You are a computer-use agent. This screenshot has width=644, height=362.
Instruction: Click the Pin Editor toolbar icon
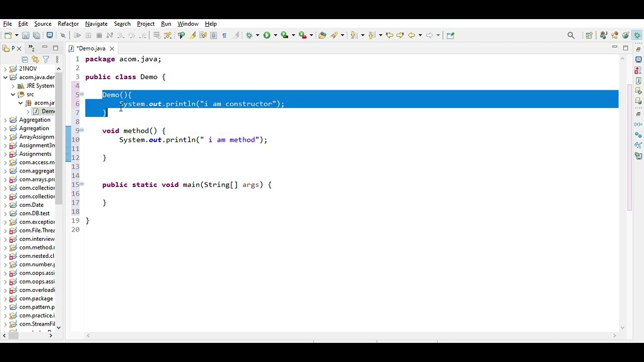tap(450, 35)
